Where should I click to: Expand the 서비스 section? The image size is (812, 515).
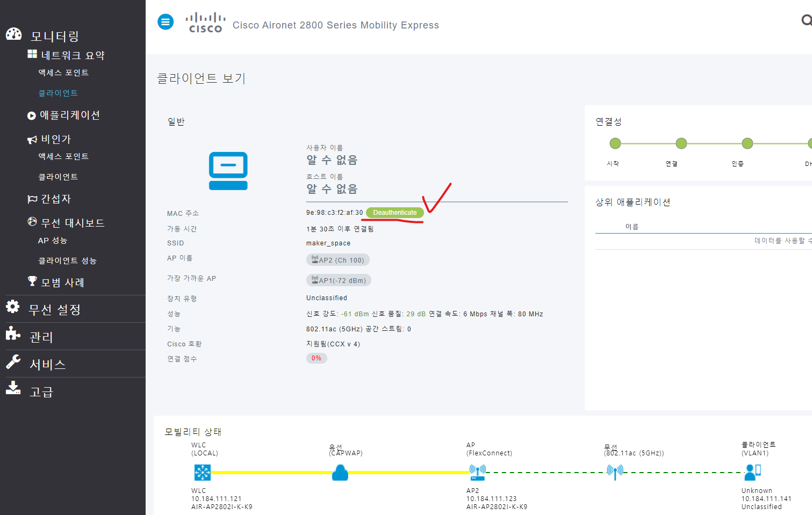48,365
